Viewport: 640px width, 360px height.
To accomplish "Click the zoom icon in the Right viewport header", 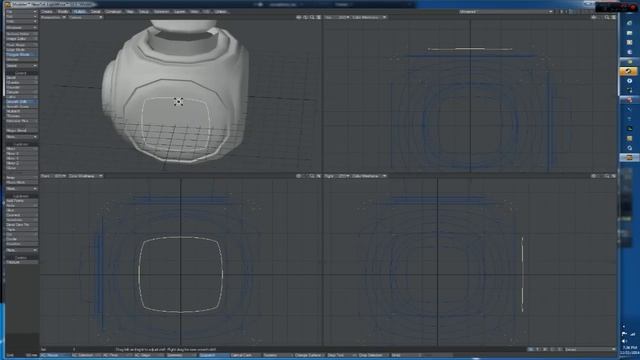I will click(x=607, y=176).
